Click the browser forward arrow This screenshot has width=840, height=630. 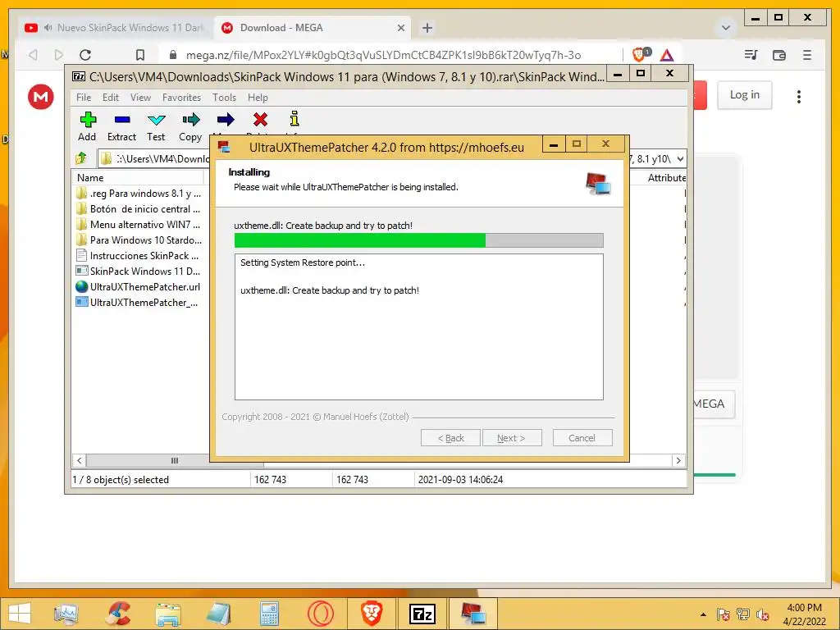(x=59, y=55)
